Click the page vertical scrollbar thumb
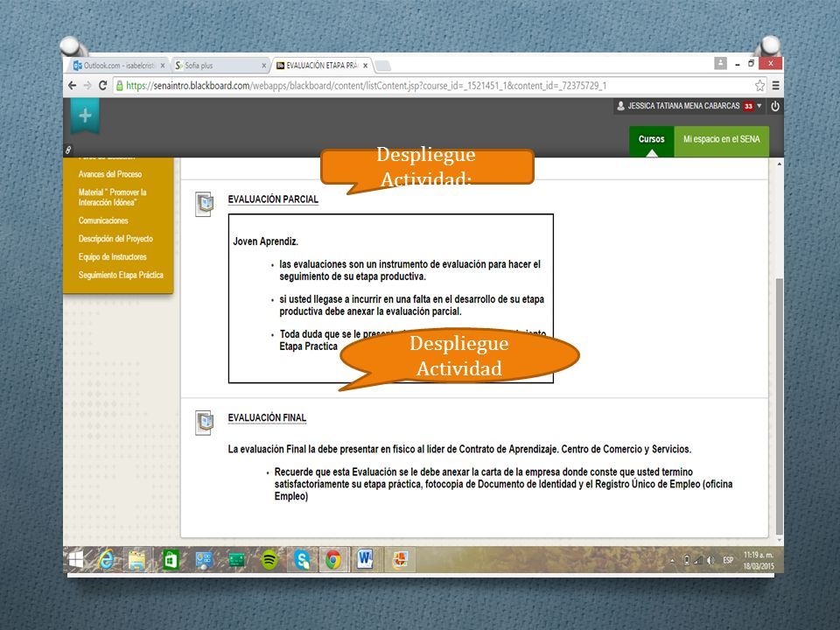The width and height of the screenshot is (840, 630). point(779,405)
